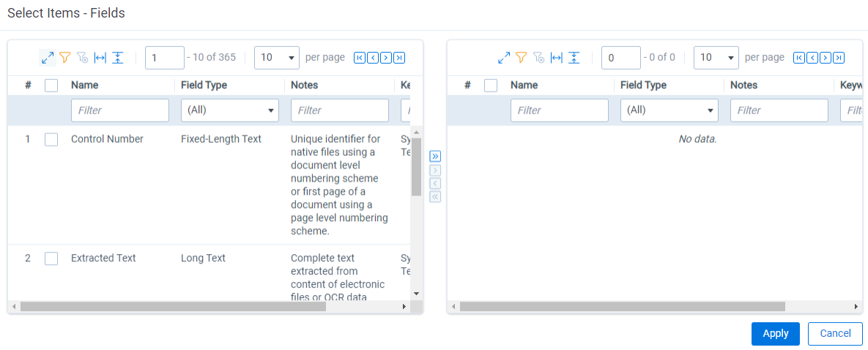868x350 pixels.
Task: Check select-all box in right panel header
Action: (x=491, y=85)
